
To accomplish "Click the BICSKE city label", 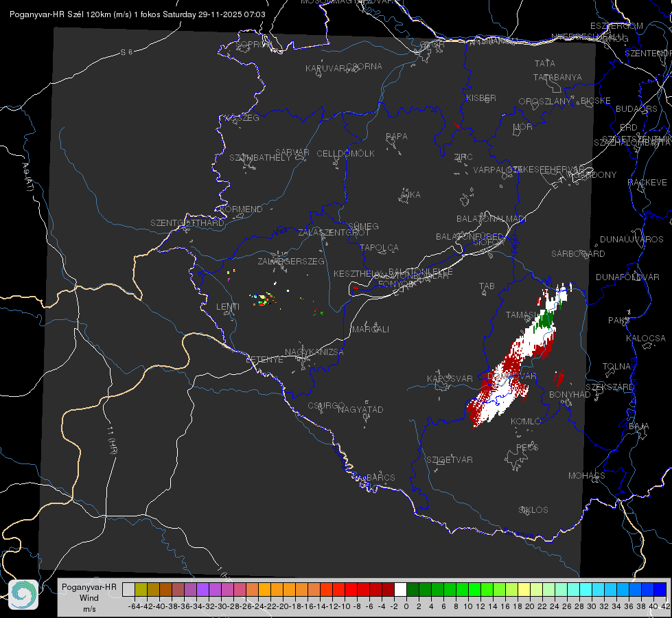I will [596, 100].
